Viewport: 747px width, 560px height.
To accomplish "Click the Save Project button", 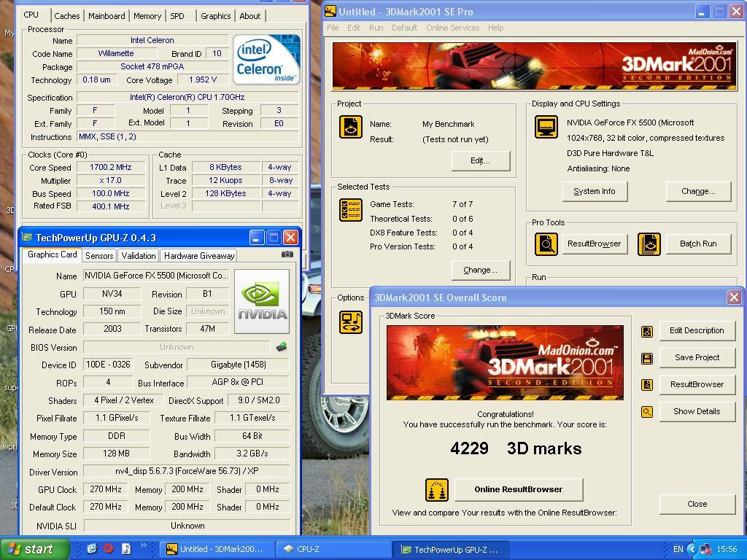I will pos(697,357).
